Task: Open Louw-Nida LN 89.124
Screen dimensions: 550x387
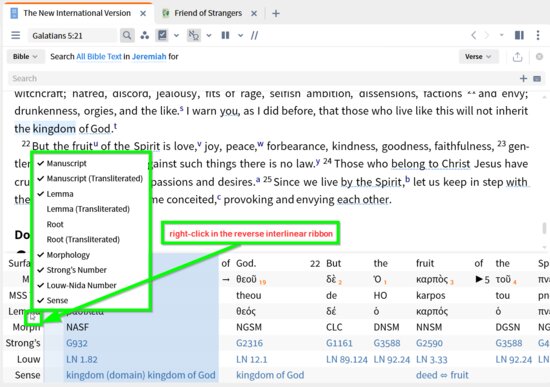Action: tap(347, 359)
